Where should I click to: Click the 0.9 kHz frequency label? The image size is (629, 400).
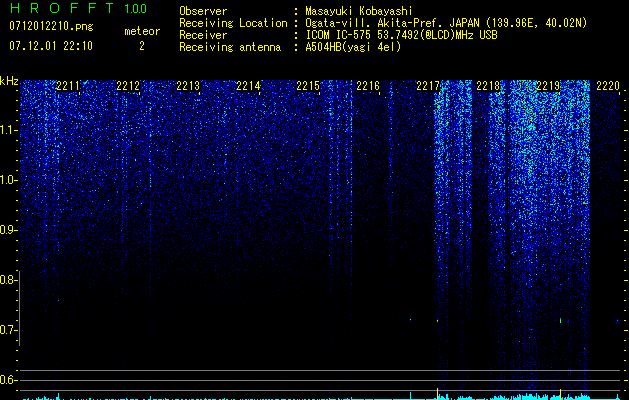point(9,230)
